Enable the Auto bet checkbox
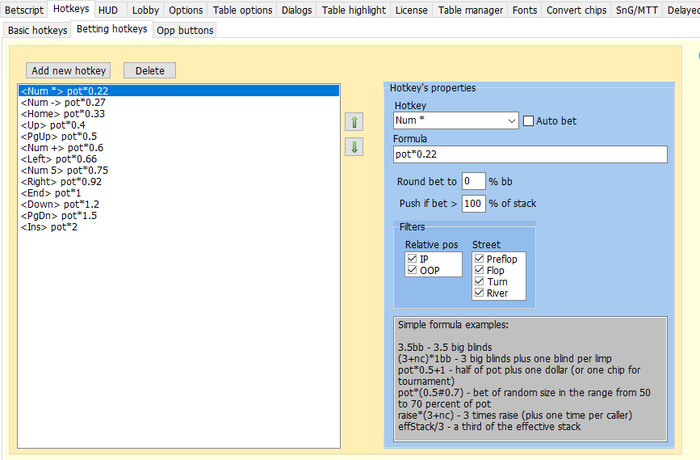The height and width of the screenshot is (460, 700). pyautogui.click(x=528, y=121)
